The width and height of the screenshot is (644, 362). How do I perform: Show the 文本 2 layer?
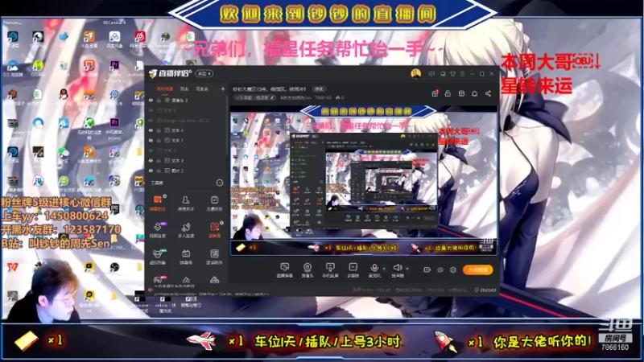(151, 150)
